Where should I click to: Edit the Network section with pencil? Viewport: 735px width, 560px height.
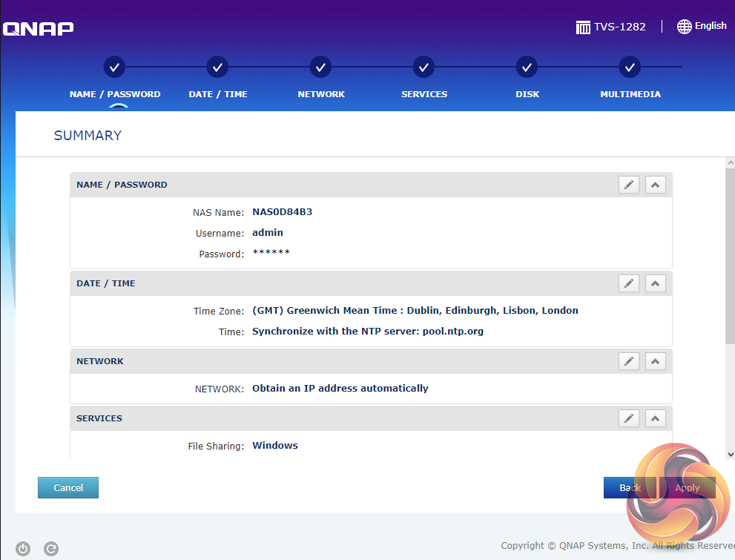(x=629, y=360)
